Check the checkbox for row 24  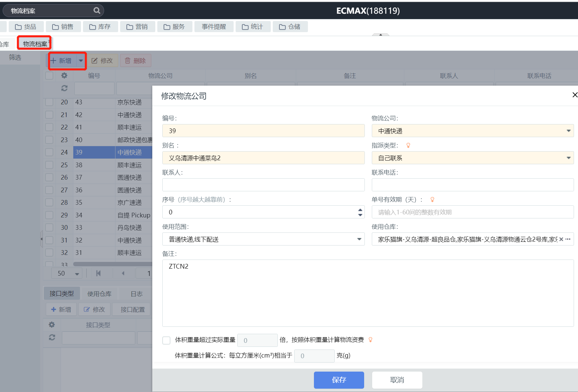(49, 152)
